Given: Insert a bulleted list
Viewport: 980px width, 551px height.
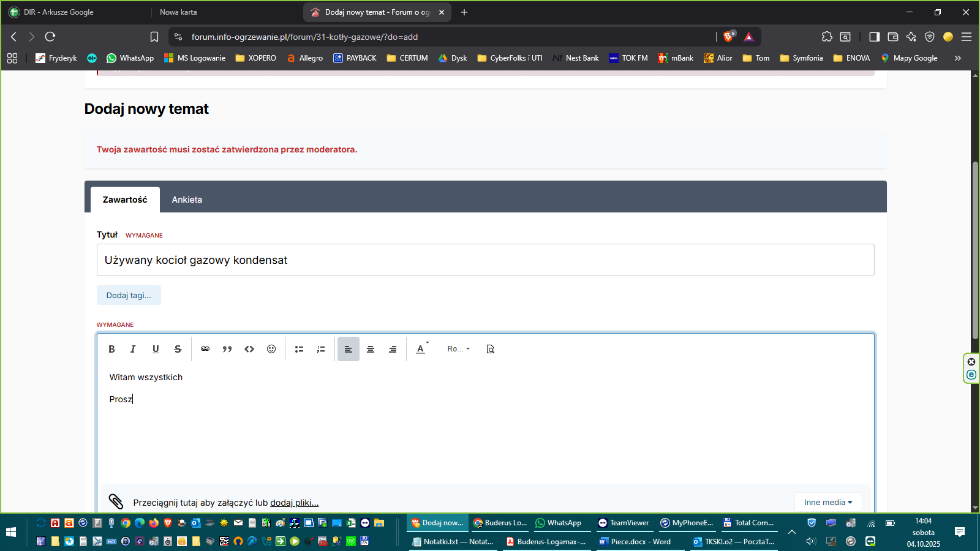Looking at the screenshot, I should point(299,349).
